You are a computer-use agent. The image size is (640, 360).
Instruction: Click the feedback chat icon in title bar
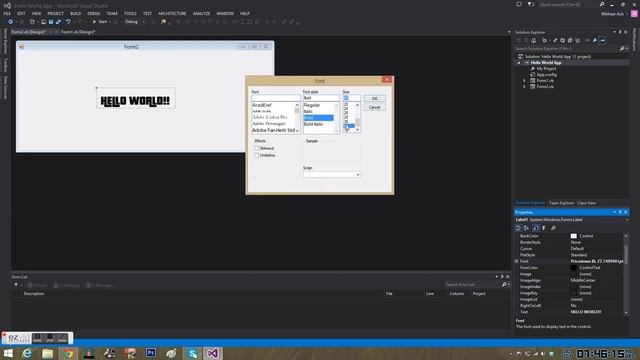pyautogui.click(x=519, y=4)
